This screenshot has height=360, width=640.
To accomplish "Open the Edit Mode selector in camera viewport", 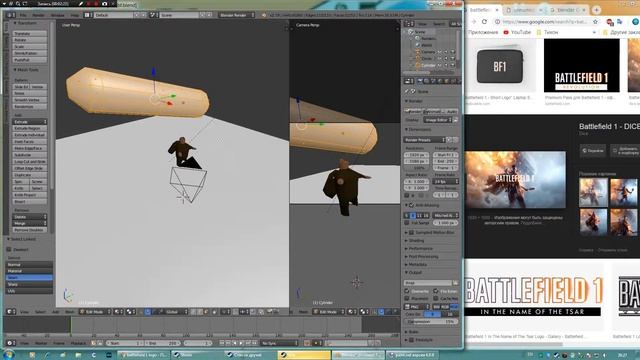I will coord(329,312).
